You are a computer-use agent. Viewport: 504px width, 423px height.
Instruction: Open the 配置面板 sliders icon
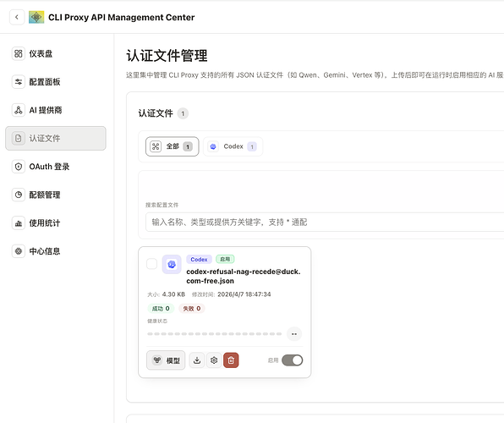19,82
